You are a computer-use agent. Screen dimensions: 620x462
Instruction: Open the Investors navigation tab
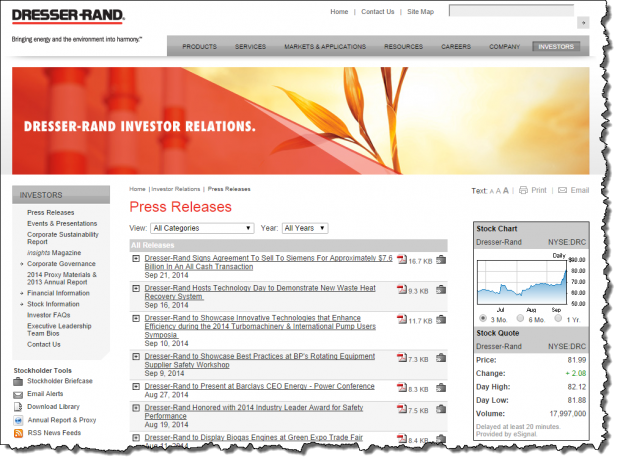click(x=556, y=46)
